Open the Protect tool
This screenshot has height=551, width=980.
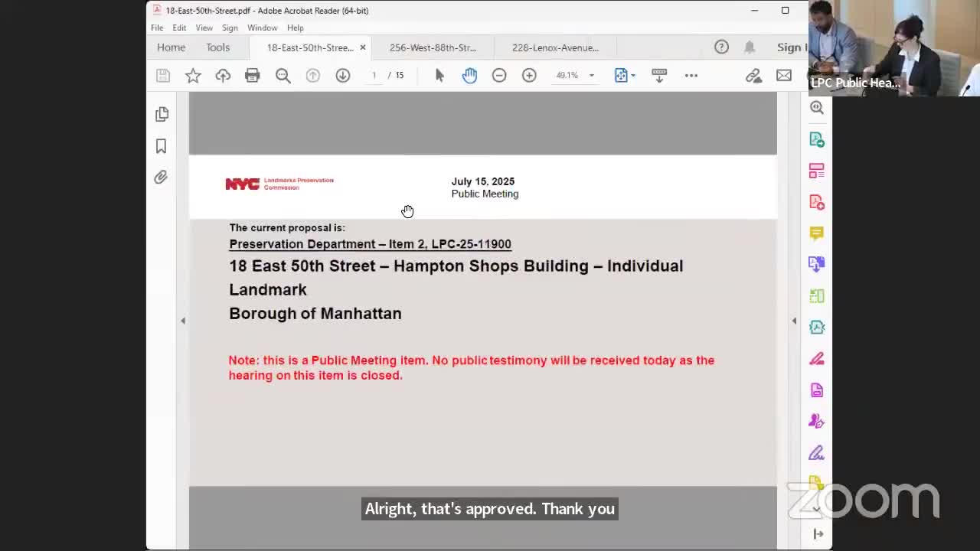coord(817,390)
